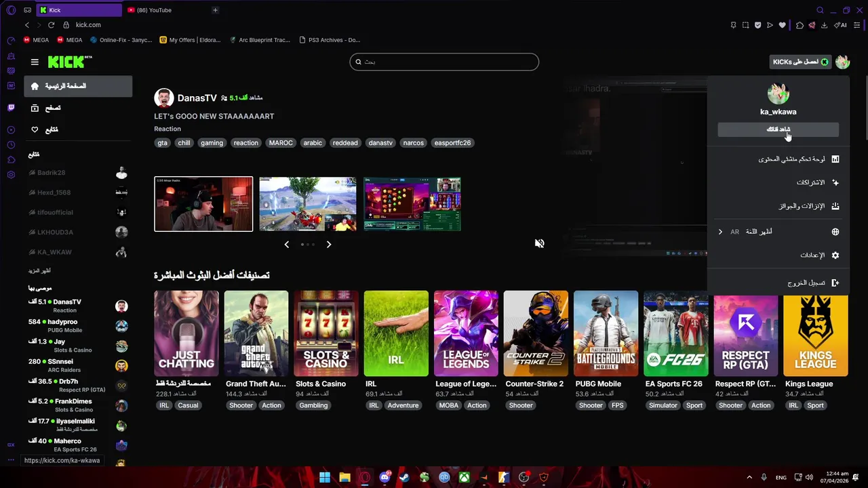Go to next featured stream arrow
The height and width of the screenshot is (488, 868).
[329, 244]
